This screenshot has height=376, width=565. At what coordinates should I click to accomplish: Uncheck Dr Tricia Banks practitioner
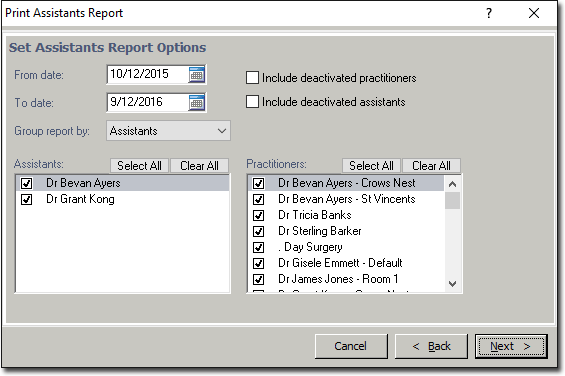(x=258, y=215)
